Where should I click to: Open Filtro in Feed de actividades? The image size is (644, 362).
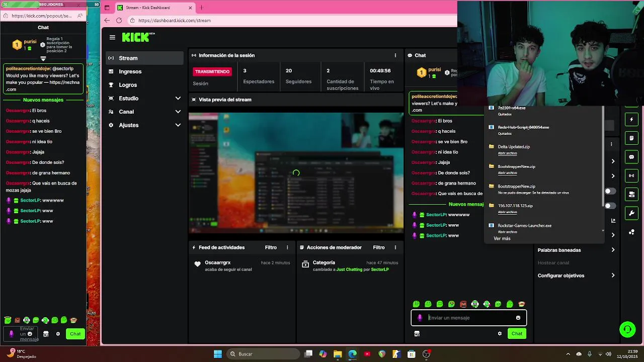[x=271, y=247]
